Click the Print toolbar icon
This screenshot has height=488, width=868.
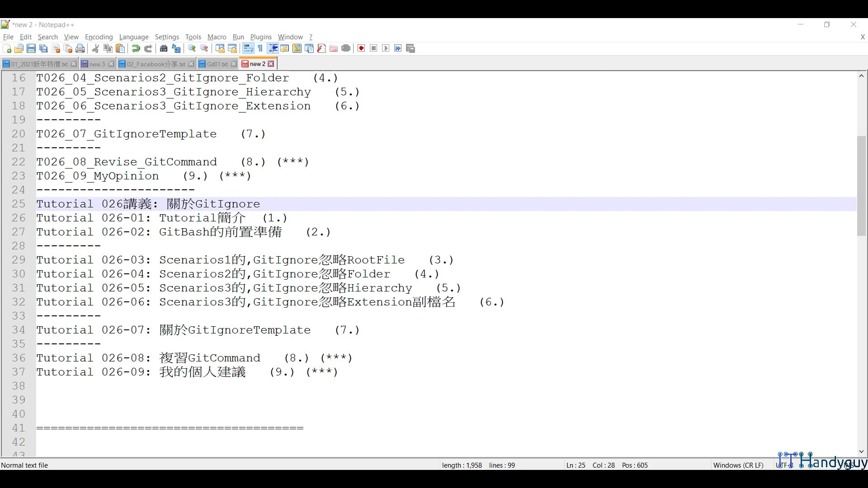click(80, 48)
